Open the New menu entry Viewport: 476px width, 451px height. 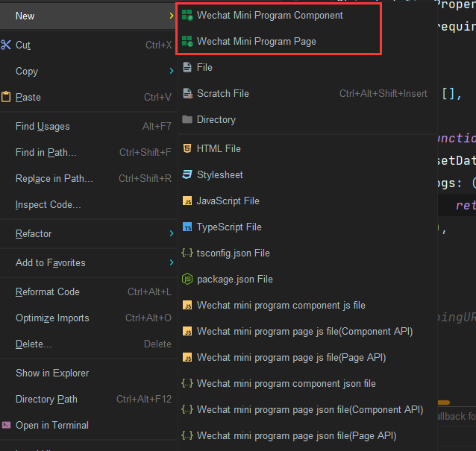[x=88, y=16]
